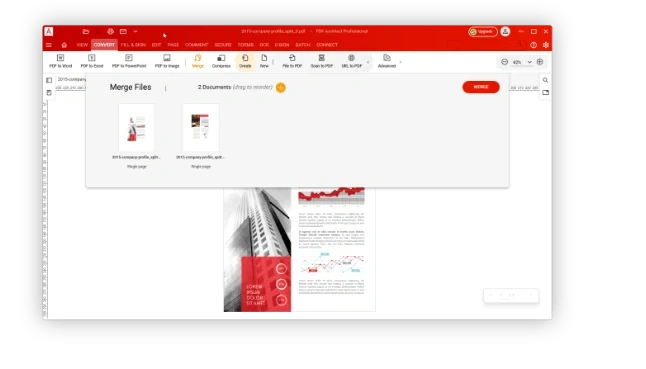The image size is (646, 369).
Task: Click the 'Merge Files' heading
Action: click(130, 87)
